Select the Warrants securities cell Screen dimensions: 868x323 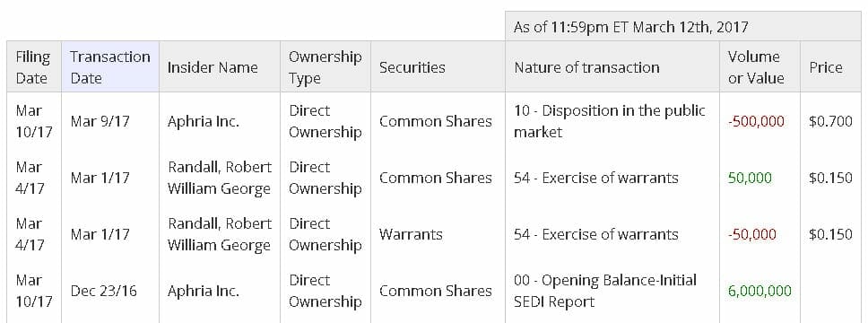[411, 234]
